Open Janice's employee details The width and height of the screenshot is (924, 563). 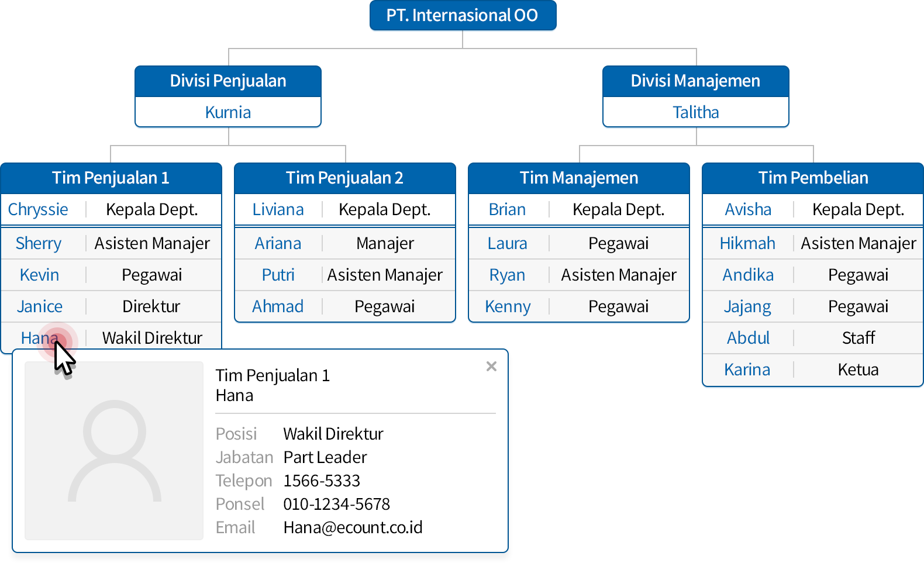pos(40,306)
